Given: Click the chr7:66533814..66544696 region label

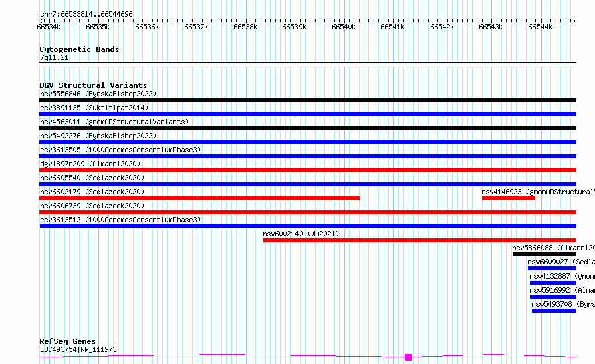Looking at the screenshot, I should [x=86, y=14].
